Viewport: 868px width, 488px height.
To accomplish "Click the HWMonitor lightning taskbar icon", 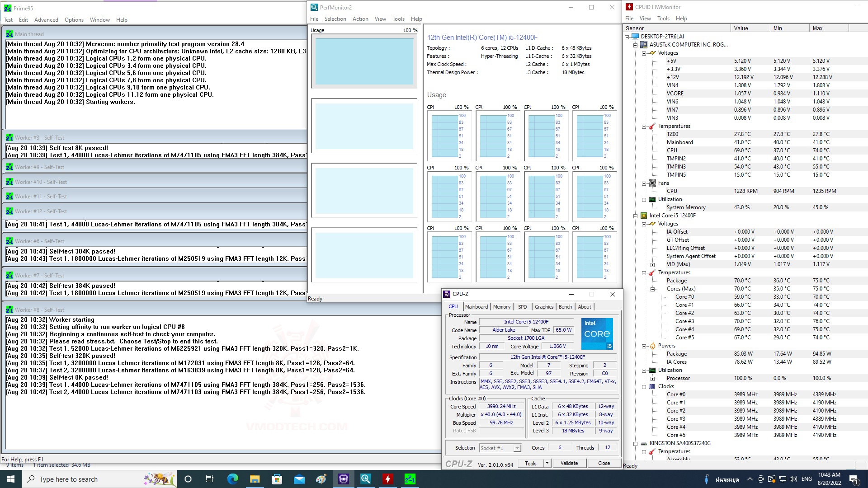I will 387,479.
